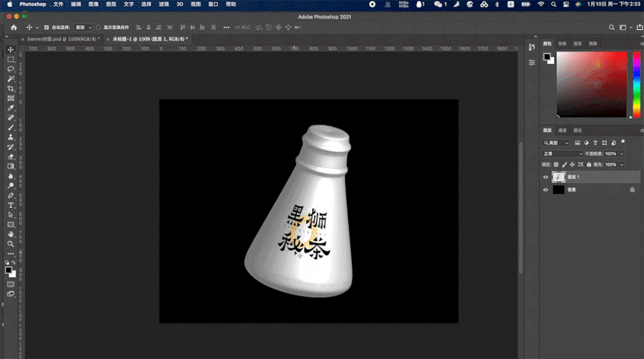Hide 图层 1 using its eye icon
This screenshot has height=359, width=644.
pos(546,177)
